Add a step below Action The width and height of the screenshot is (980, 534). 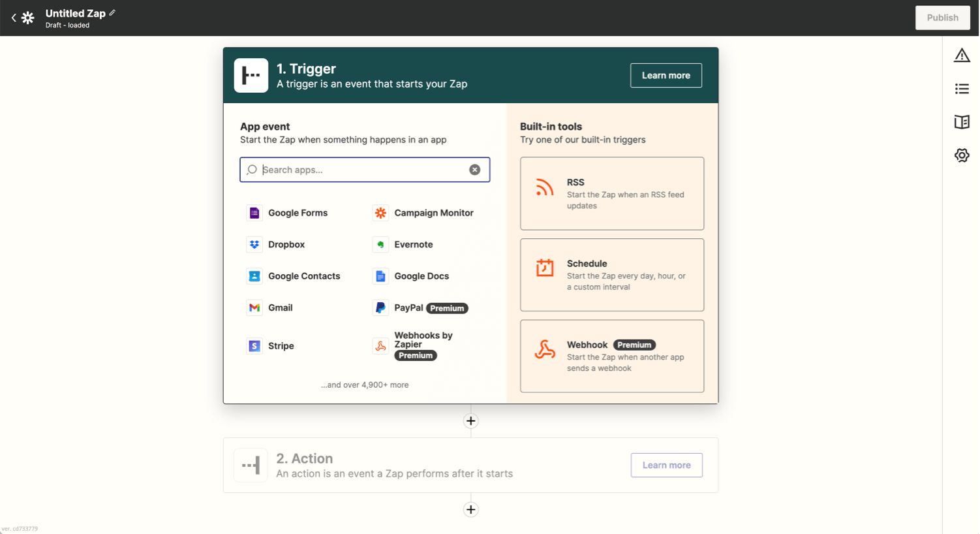point(471,510)
